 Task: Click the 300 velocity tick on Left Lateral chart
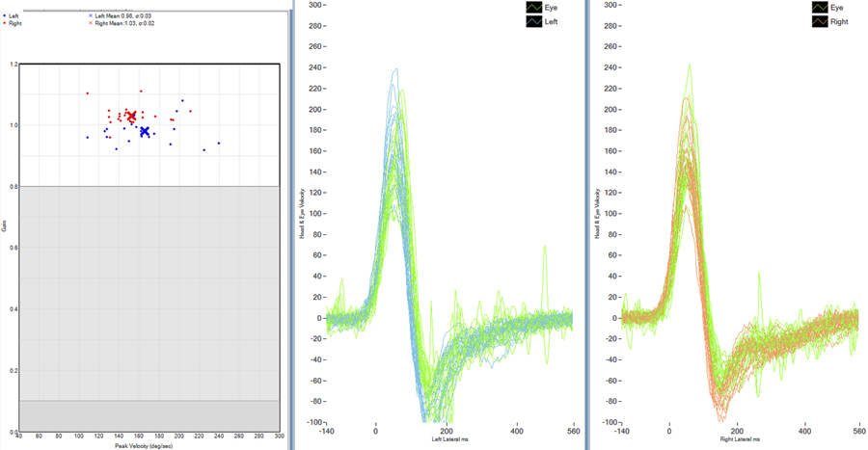[x=315, y=5]
